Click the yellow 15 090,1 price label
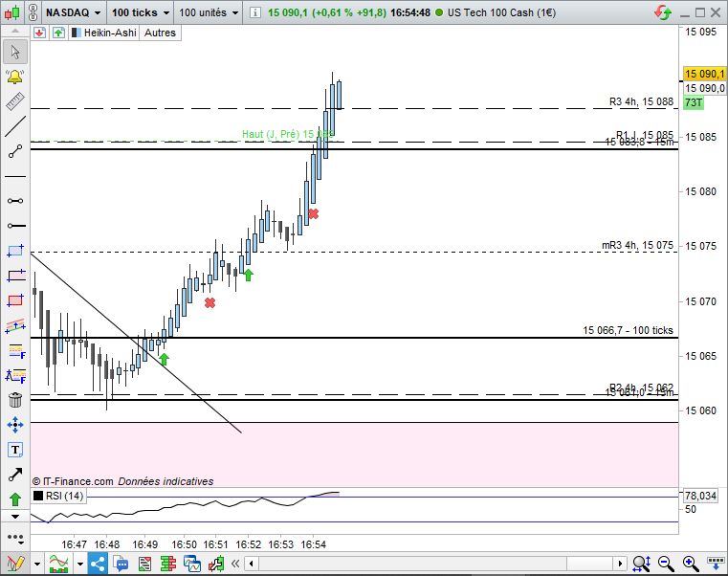The width and height of the screenshot is (728, 576). 704,74
